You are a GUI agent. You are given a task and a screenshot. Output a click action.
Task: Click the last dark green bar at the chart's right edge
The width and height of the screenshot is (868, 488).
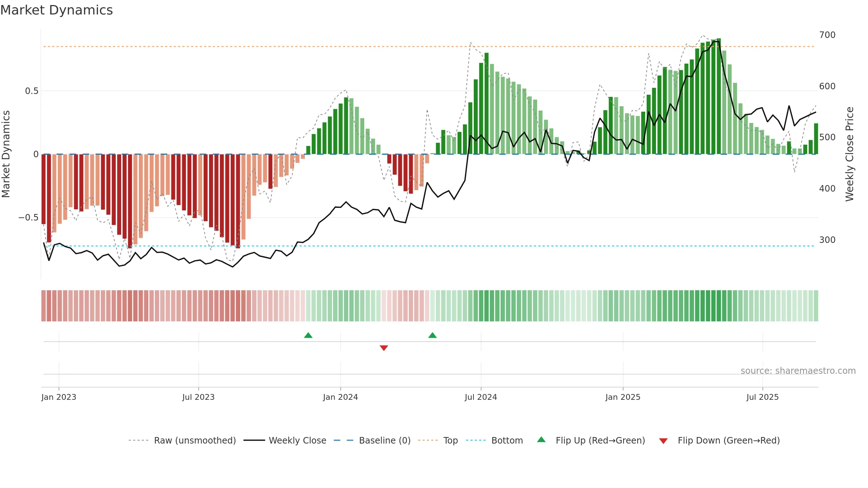pyautogui.click(x=816, y=139)
